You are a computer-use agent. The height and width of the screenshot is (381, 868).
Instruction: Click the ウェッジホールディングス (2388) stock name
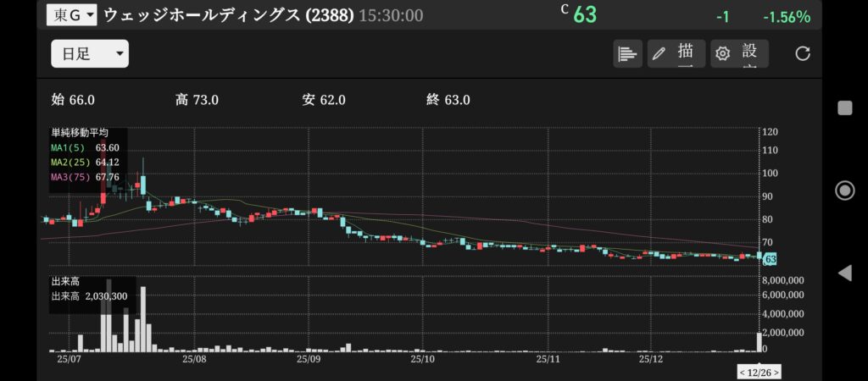[228, 15]
